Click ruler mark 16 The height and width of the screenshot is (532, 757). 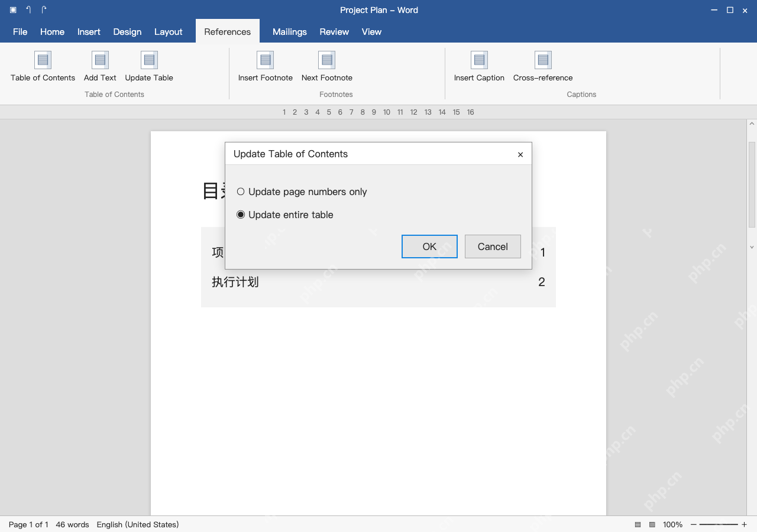tap(470, 112)
